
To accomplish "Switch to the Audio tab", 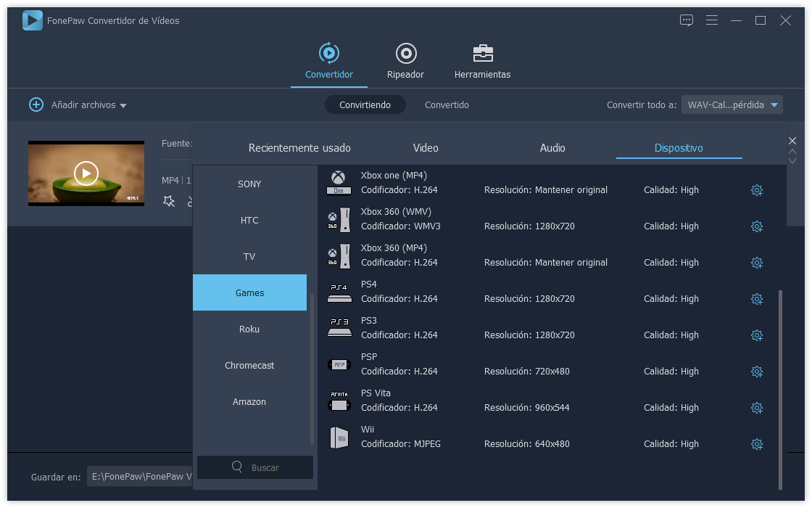I will (x=552, y=148).
